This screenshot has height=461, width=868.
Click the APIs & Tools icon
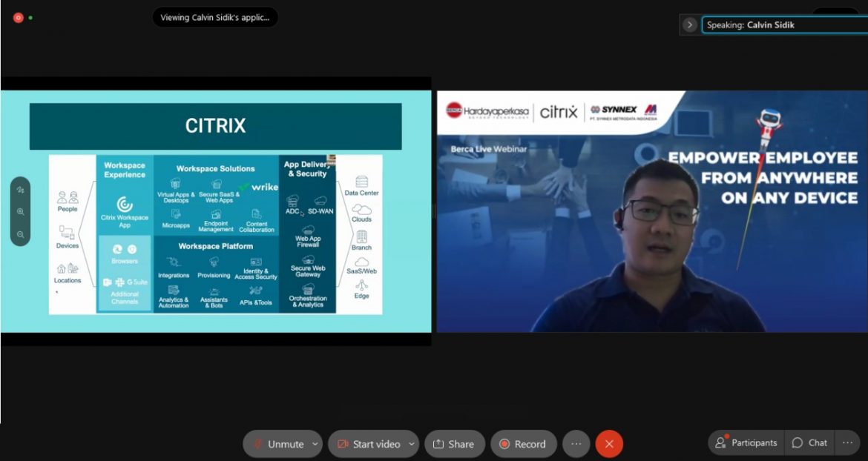(256, 291)
